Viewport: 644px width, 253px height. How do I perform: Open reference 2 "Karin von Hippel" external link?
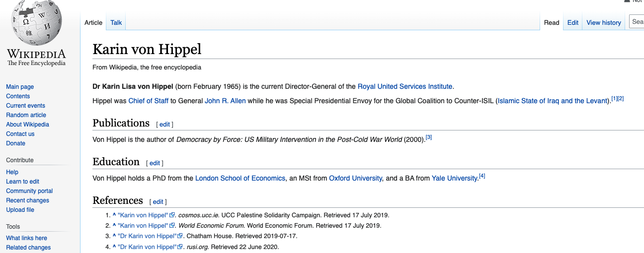pyautogui.click(x=143, y=226)
